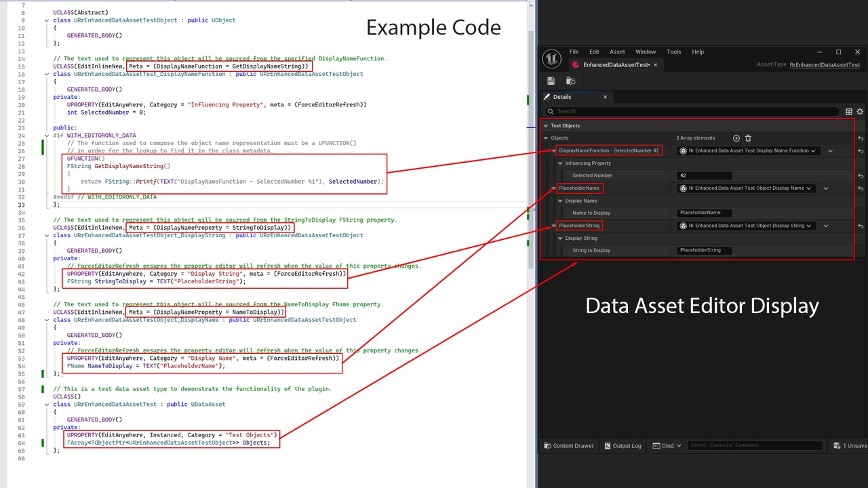This screenshot has height=488, width=868.
Task: Open element options chevron for PlaceholderString row
Action: click(826, 226)
